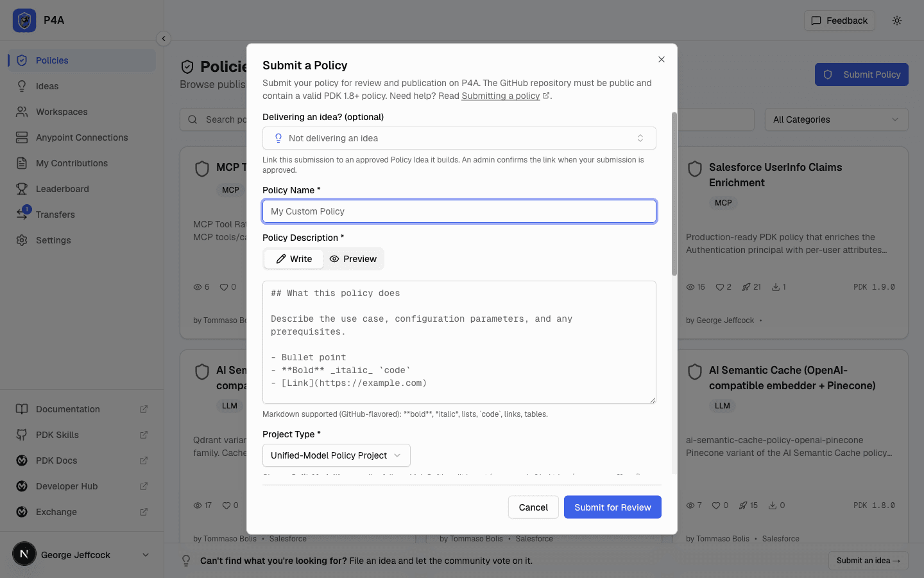Toggle the light/dark theme sun icon
Image resolution: width=924 pixels, height=578 pixels.
(897, 21)
